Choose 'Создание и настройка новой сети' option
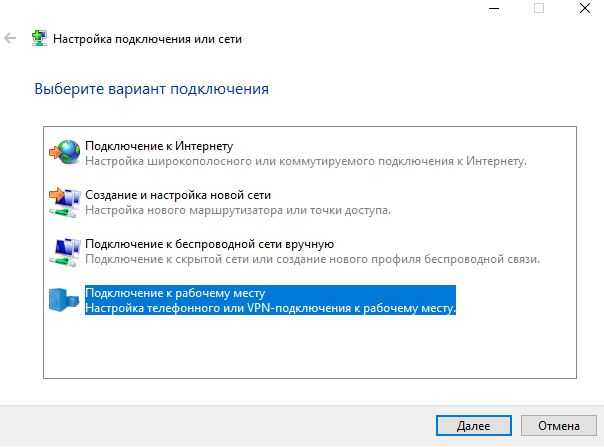 [x=178, y=195]
